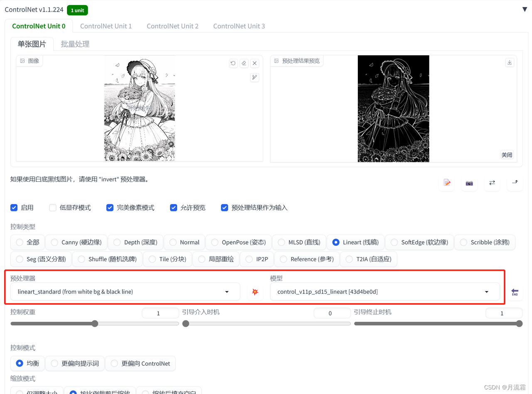The height and width of the screenshot is (394, 532).
Task: Open the new canvas notepad icon
Action: click(x=447, y=183)
